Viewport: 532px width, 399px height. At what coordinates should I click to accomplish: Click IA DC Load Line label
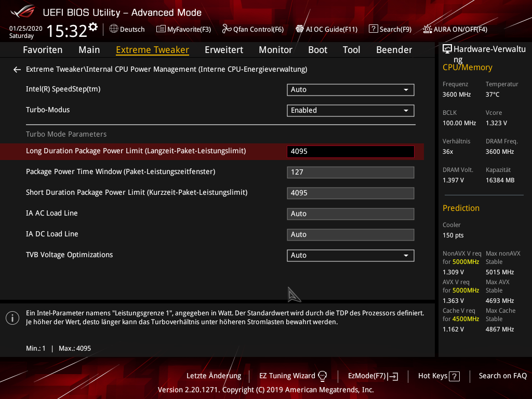[52, 234]
